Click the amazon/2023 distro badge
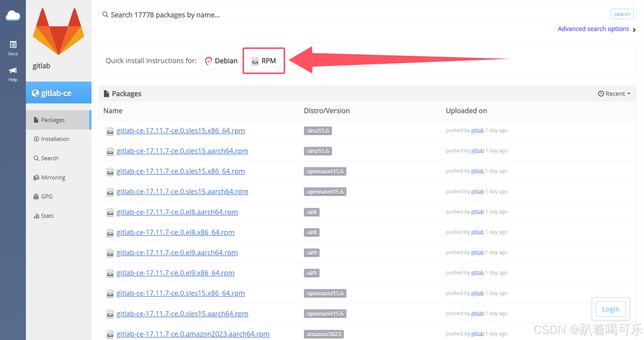This screenshot has height=340, width=644. tap(324, 334)
